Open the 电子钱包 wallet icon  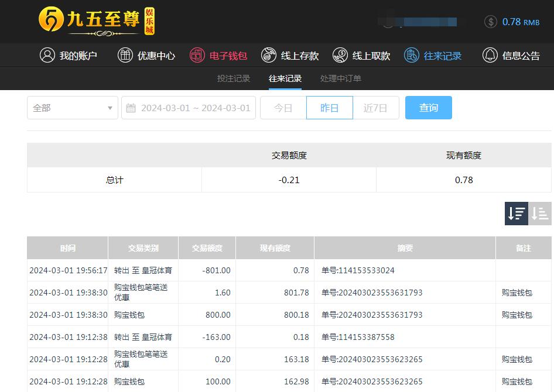coord(197,56)
